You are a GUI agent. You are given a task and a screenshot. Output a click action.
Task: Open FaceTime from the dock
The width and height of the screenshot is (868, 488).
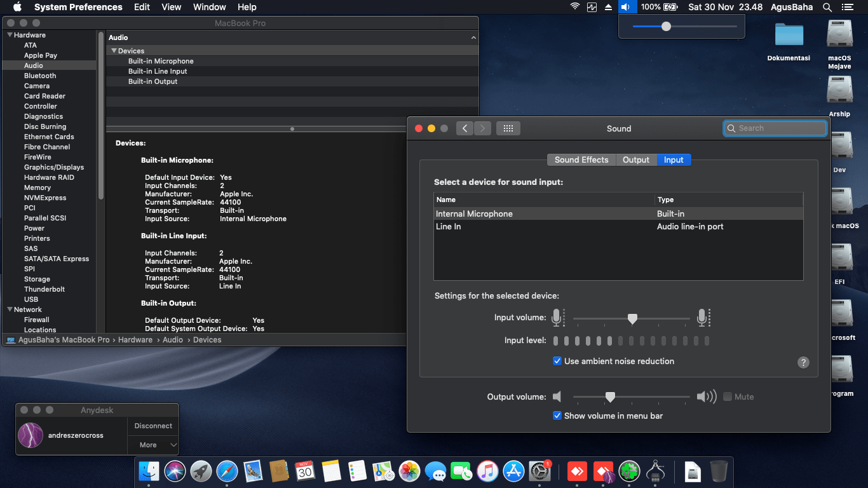(x=461, y=471)
